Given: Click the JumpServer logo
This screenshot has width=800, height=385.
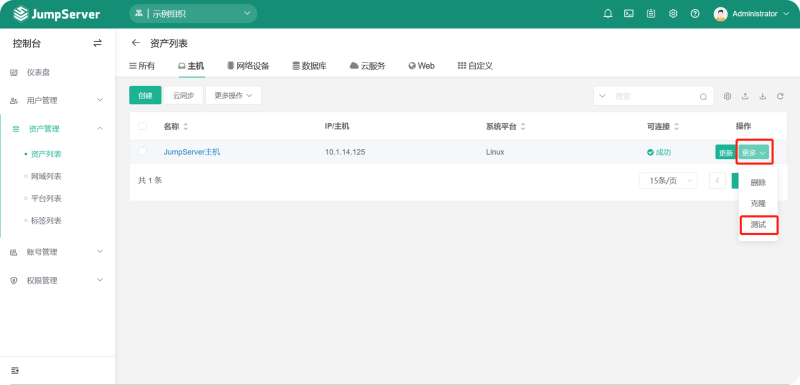Looking at the screenshot, I should coord(57,14).
